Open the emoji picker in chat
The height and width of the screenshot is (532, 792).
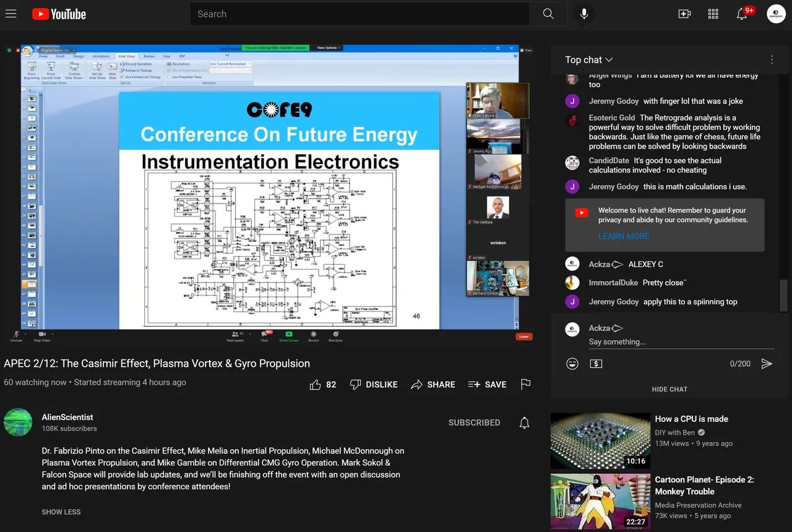[572, 364]
